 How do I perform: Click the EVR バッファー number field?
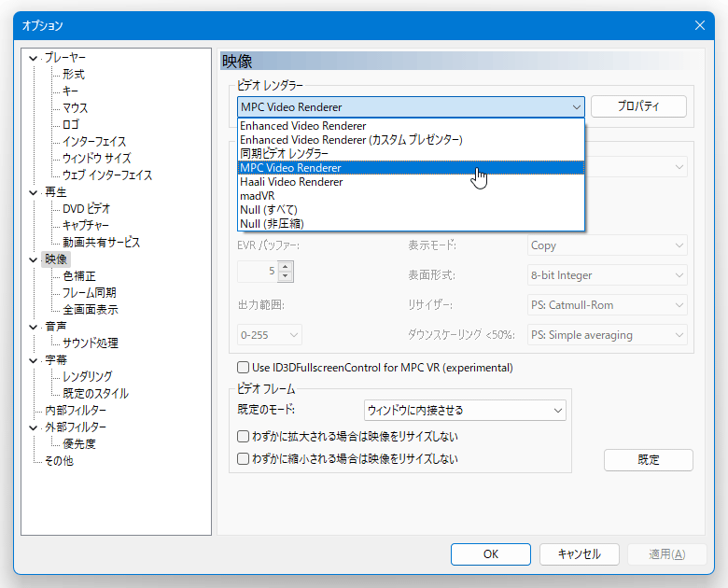coord(258,272)
